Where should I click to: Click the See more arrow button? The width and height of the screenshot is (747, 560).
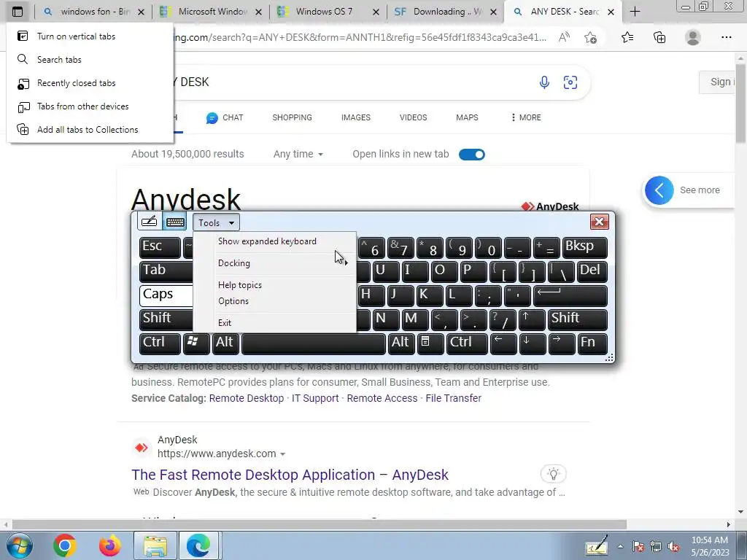point(659,190)
